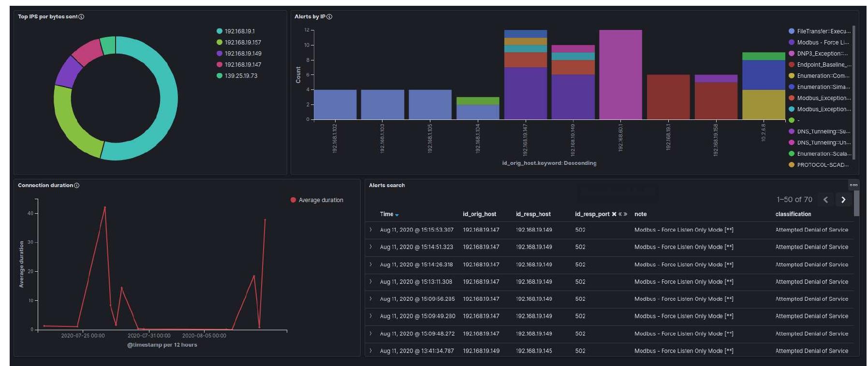Select the DNS_Tunneling::Su... legend entry
Image resolution: width=868 pixels, height=366 pixels.
coord(820,132)
